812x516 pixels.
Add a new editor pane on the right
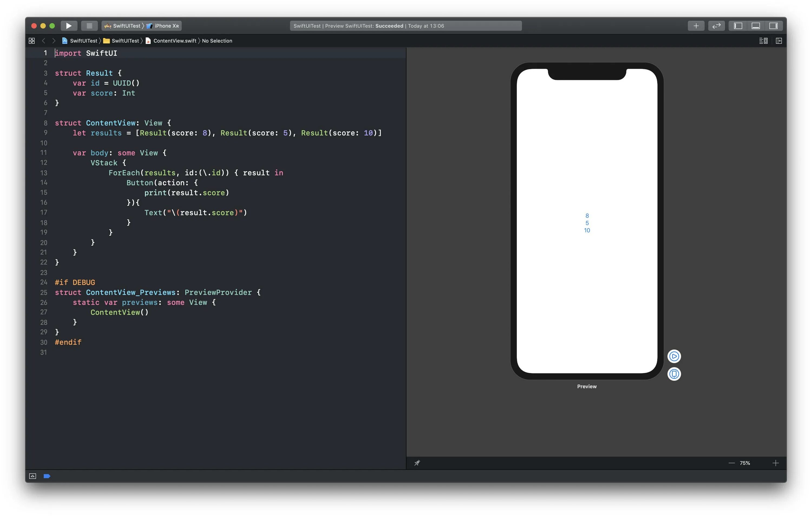[x=779, y=41]
